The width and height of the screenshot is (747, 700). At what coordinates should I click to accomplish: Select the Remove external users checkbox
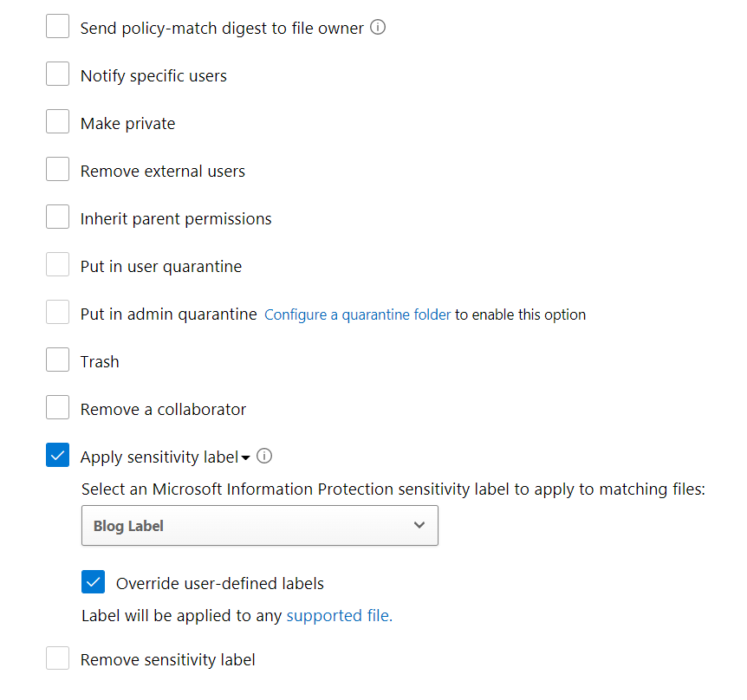[57, 170]
